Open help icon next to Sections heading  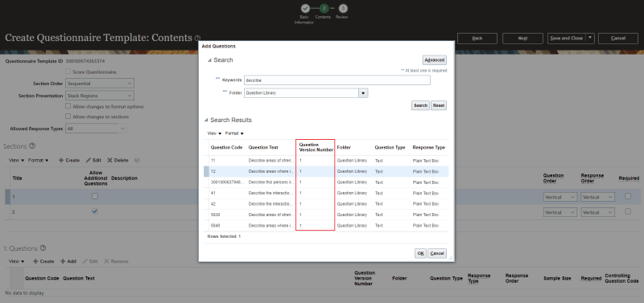click(x=32, y=146)
